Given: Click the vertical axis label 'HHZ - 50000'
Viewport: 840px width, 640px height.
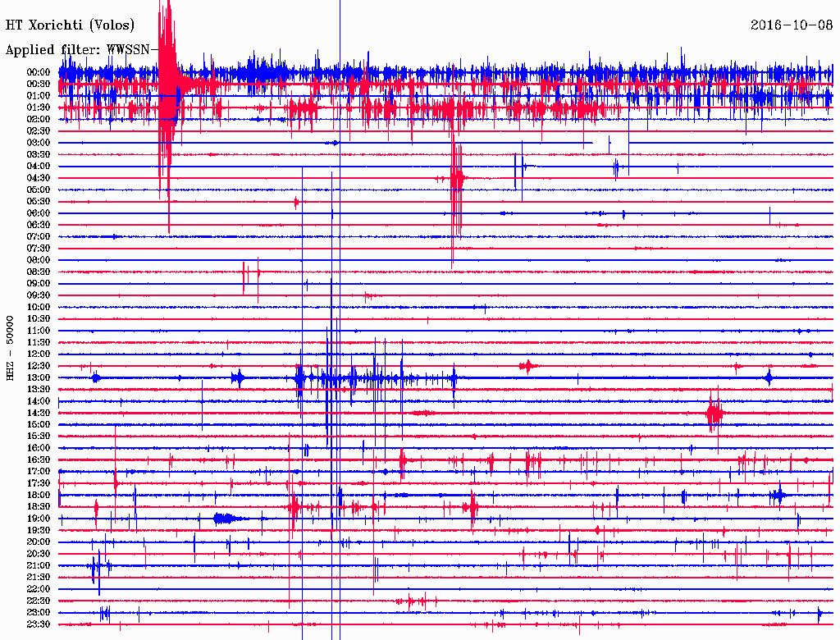Looking at the screenshot, I should (10, 348).
